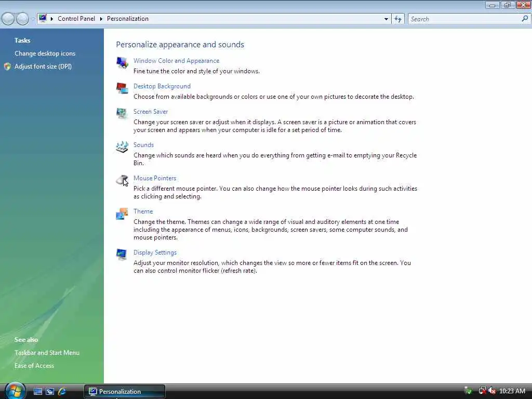
Task: Expand arrow before Control Panel breadcrumb
Action: 52,19
